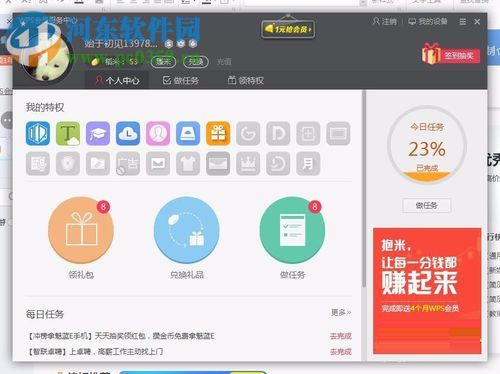Screen dimensions: 500x374
Task: Click the gray crown privilege icon
Action: click(x=248, y=163)
